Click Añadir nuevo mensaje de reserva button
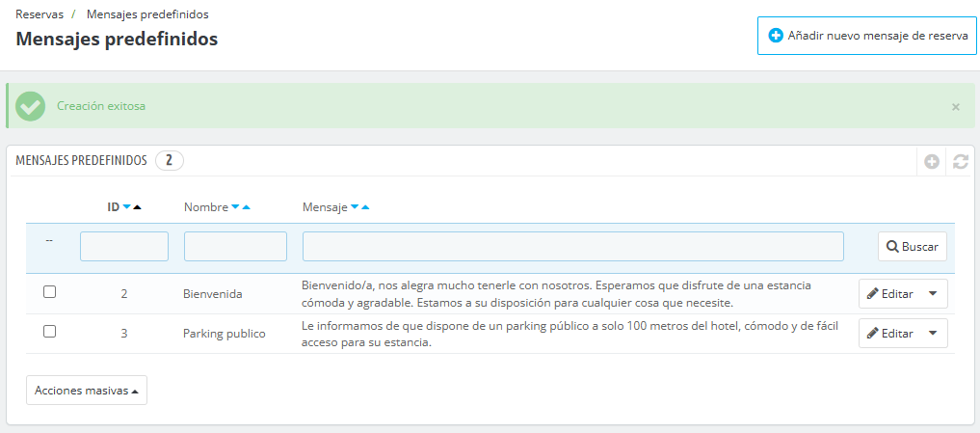This screenshot has height=433, width=980. click(867, 36)
